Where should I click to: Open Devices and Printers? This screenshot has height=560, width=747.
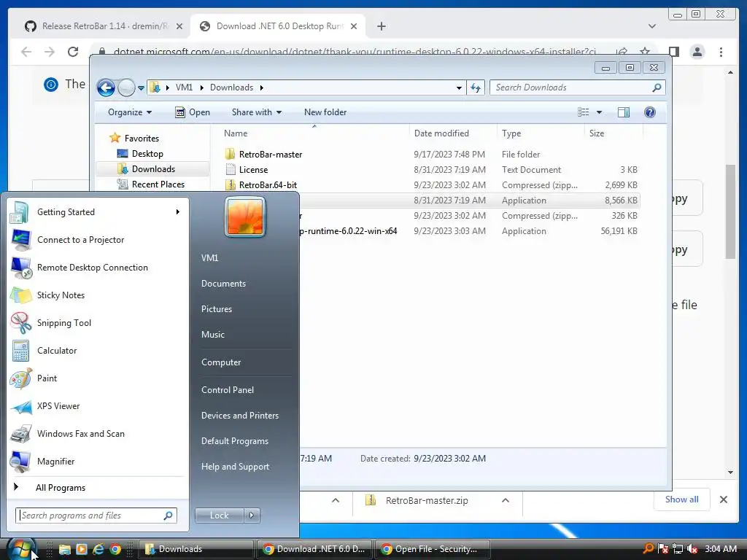coord(239,415)
